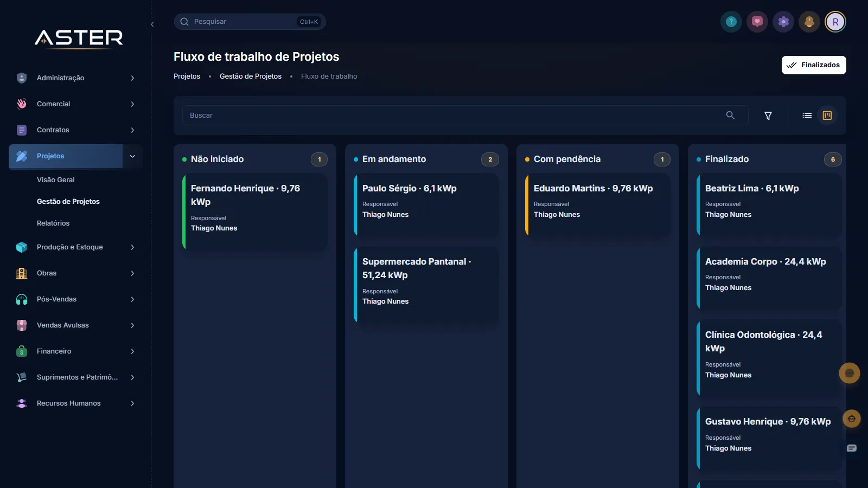Open the pink feedback heart icon
The width and height of the screenshot is (868, 488).
757,22
